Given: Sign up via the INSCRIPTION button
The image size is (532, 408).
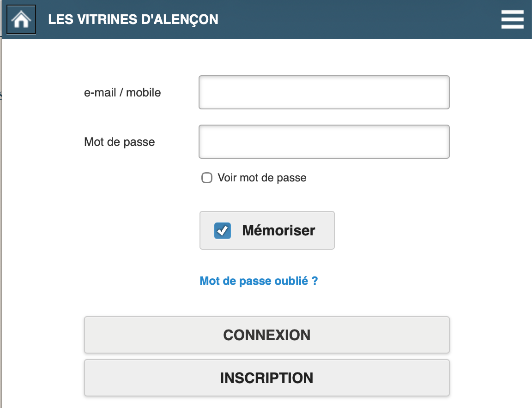Looking at the screenshot, I should point(266,378).
